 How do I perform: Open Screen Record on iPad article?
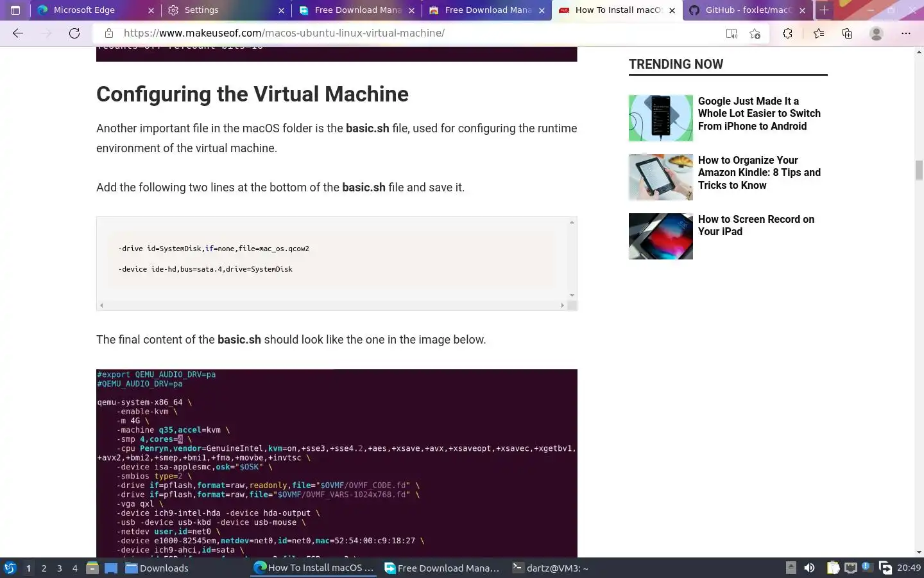coord(756,225)
